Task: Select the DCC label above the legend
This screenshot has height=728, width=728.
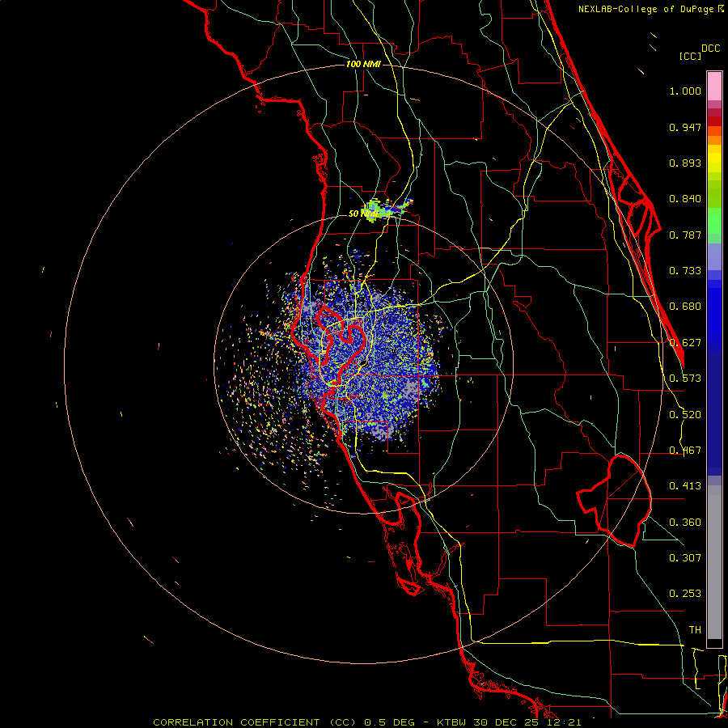Action: click(711, 49)
